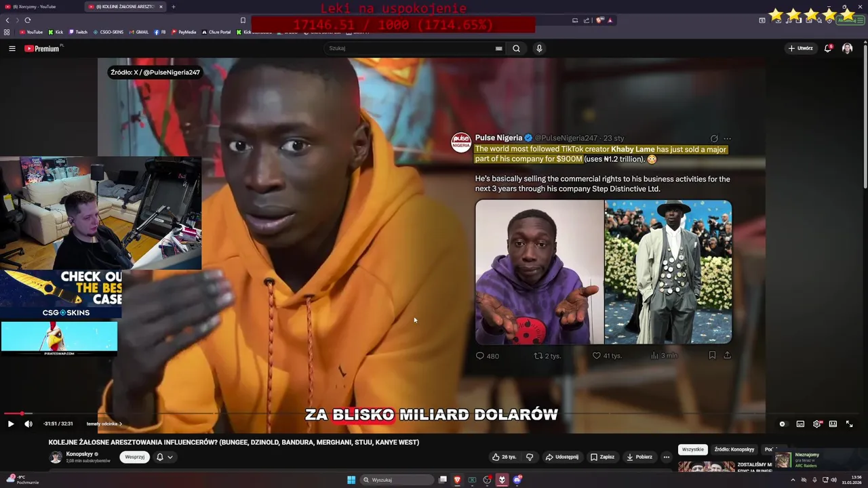The image size is (868, 488).
Task: Open the Twitch bookmark
Action: coord(78,32)
